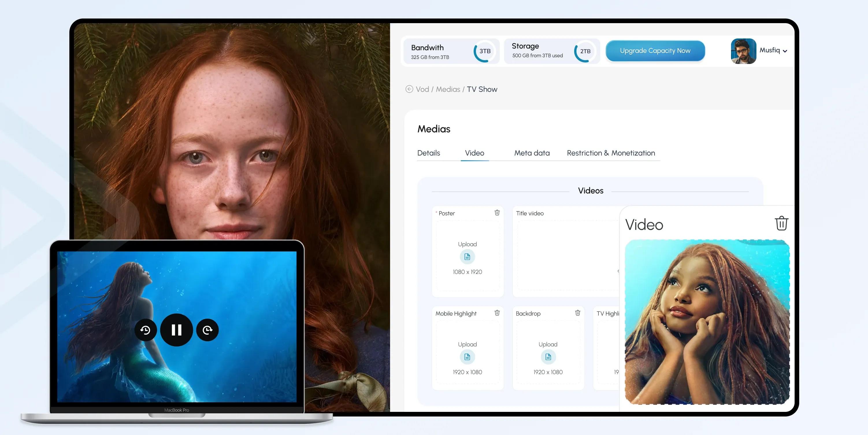This screenshot has width=868, height=435.
Task: Click the back arrow beside Vod breadcrumb
Action: pyautogui.click(x=409, y=89)
